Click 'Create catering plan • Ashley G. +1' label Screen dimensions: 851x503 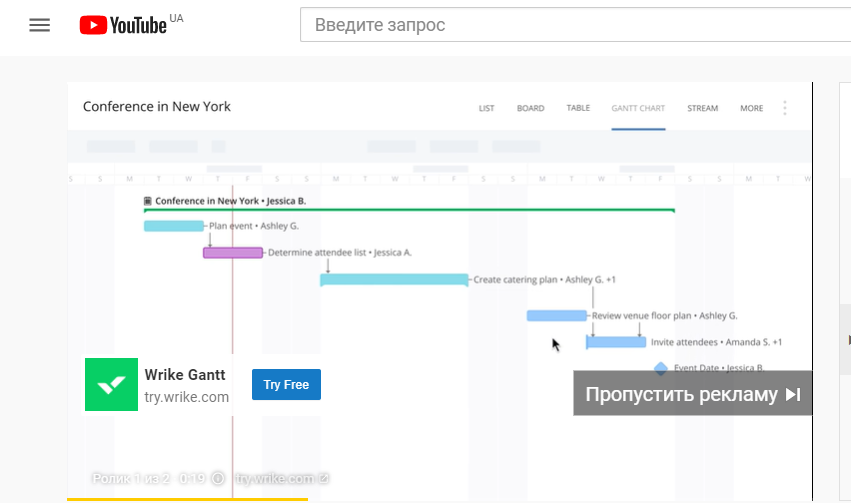(544, 280)
